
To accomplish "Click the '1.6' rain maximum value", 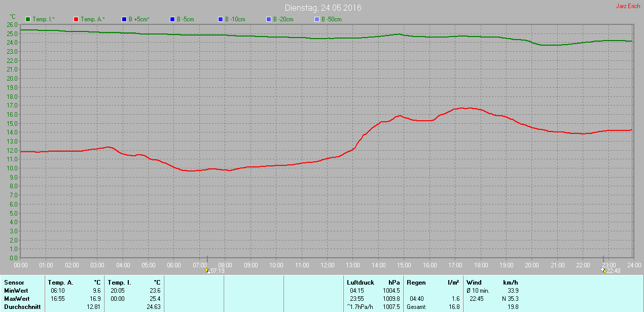I will [x=455, y=299].
